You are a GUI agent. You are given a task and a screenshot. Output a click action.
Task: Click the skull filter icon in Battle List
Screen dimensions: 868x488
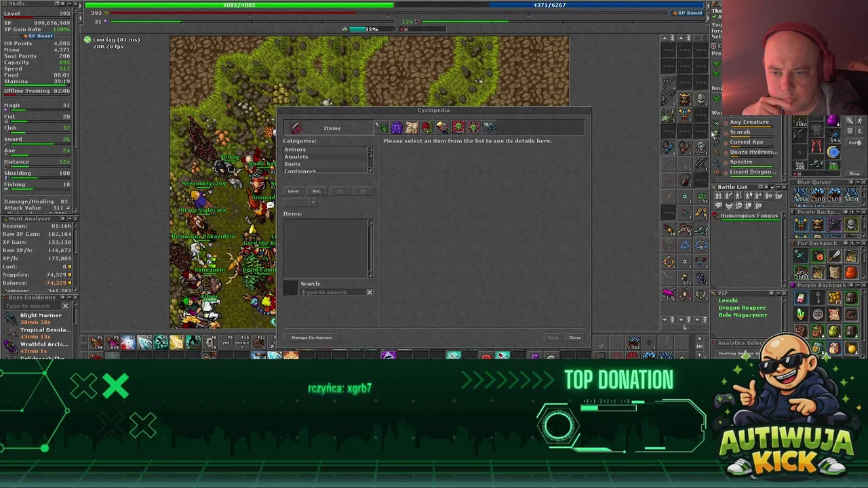point(739,205)
